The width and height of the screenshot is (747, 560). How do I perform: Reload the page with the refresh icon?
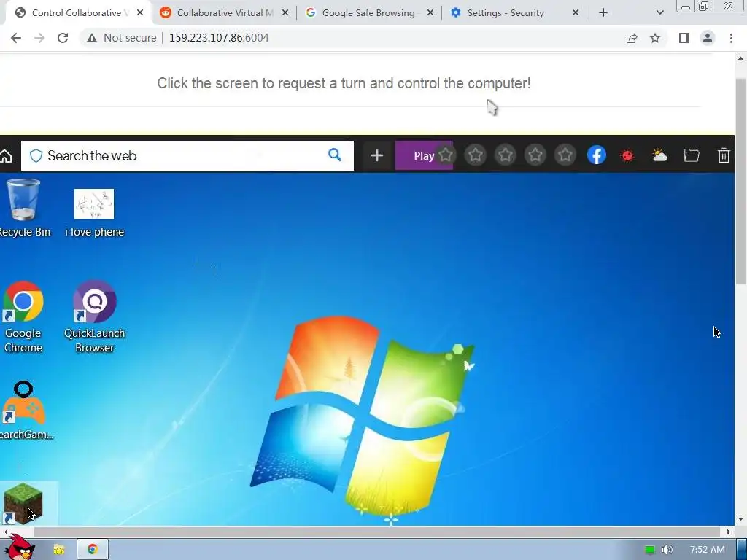coord(63,38)
